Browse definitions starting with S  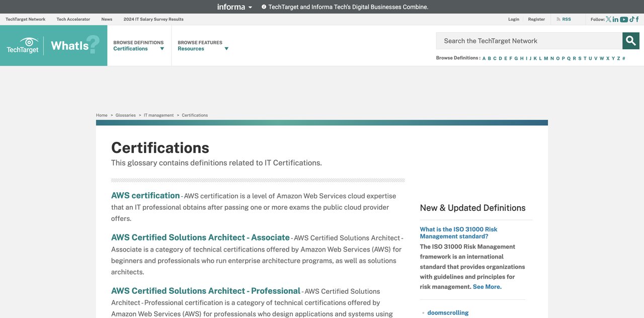[580, 58]
